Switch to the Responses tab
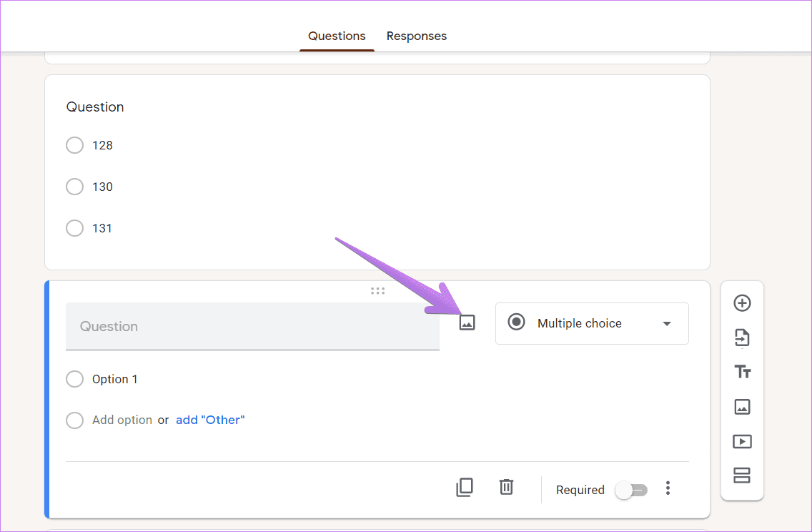 click(416, 36)
